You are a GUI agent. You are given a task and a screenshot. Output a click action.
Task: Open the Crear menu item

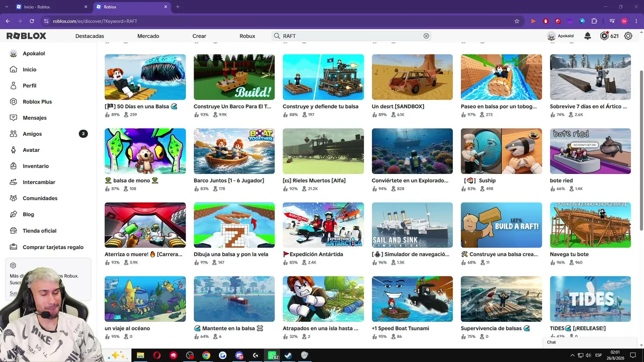tap(199, 36)
